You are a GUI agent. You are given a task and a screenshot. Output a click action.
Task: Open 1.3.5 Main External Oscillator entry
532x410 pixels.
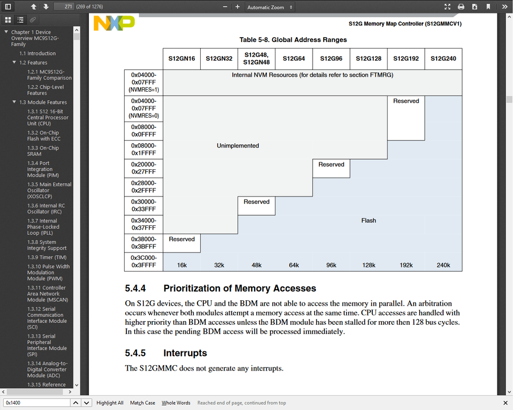49,190
